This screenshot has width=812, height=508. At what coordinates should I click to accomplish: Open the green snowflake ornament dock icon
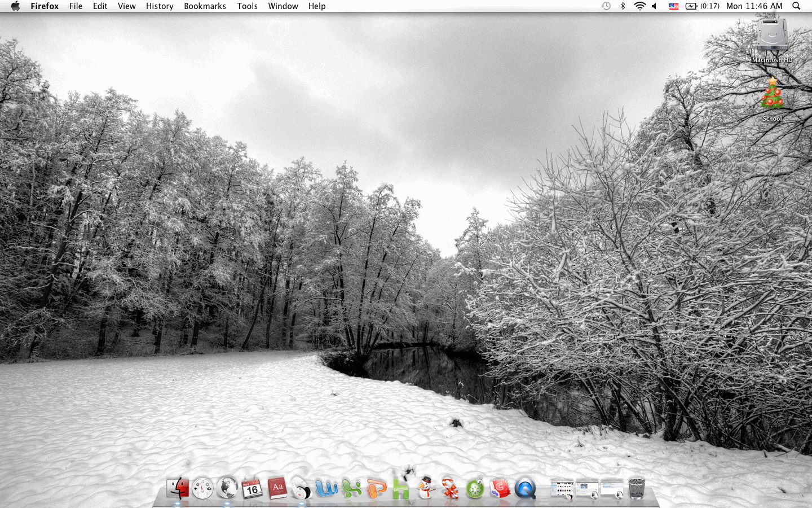[x=475, y=488]
